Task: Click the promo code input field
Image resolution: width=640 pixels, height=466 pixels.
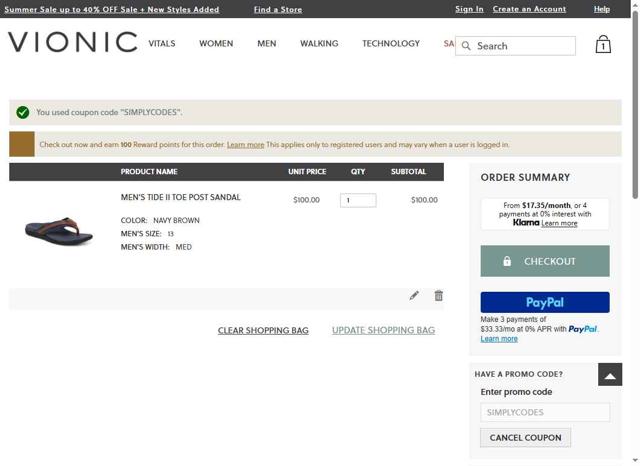Action: (545, 412)
